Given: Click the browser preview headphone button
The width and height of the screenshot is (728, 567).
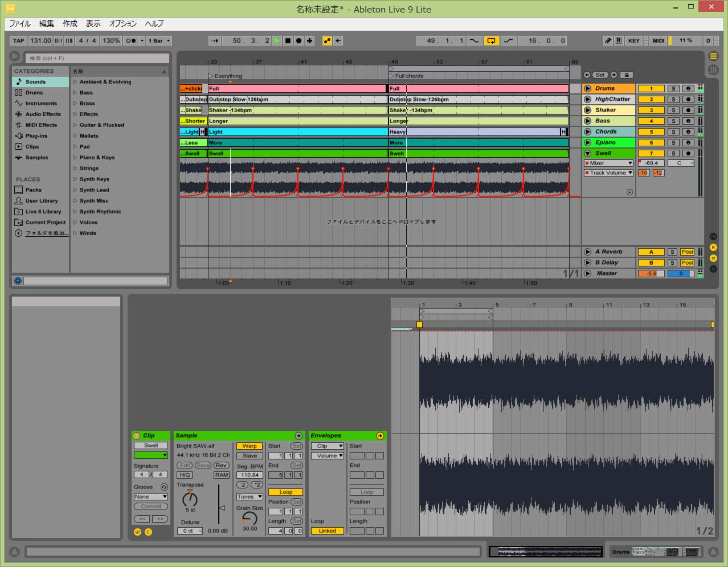Looking at the screenshot, I should coord(18,281).
